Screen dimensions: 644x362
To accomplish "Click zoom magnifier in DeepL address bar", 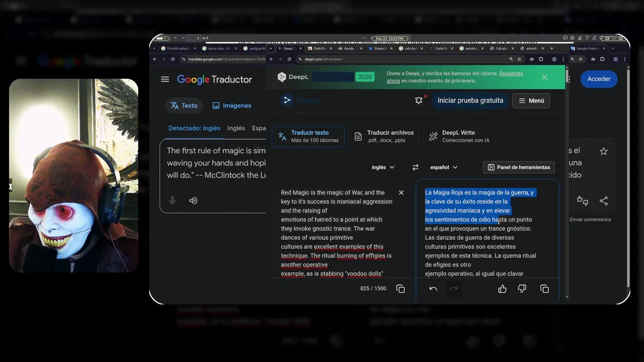I will (x=511, y=59).
